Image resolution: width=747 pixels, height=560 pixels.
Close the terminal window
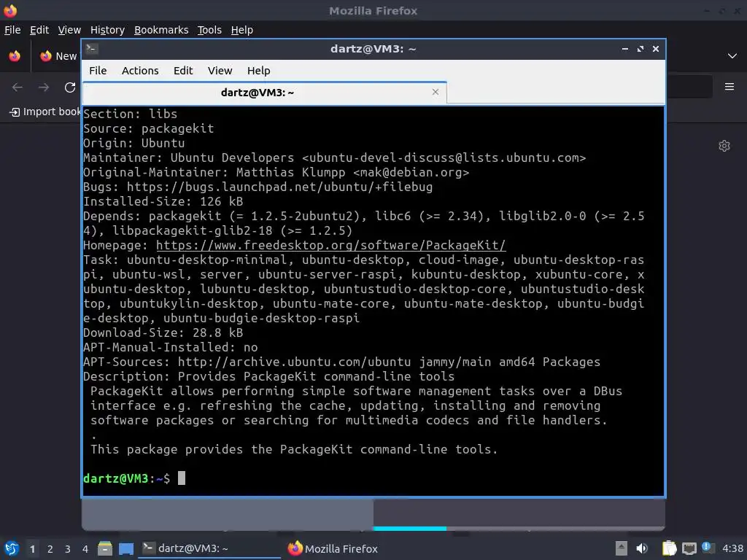pyautogui.click(x=656, y=49)
